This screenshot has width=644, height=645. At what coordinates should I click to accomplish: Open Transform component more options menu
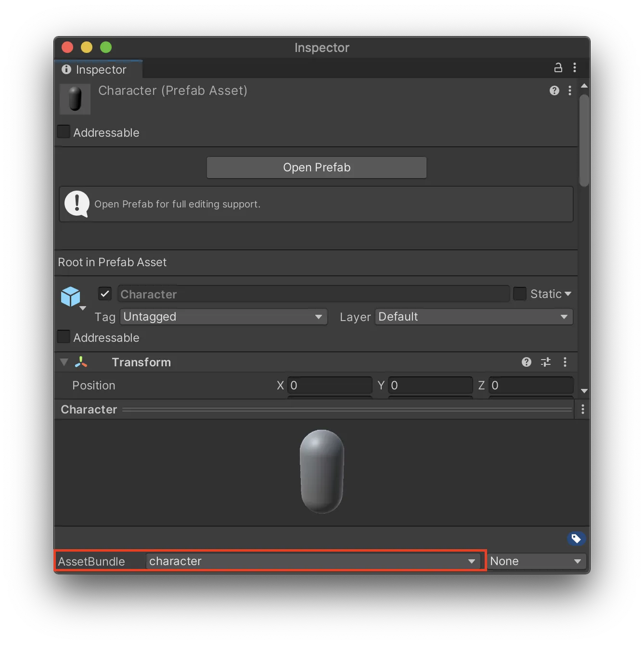tap(565, 362)
